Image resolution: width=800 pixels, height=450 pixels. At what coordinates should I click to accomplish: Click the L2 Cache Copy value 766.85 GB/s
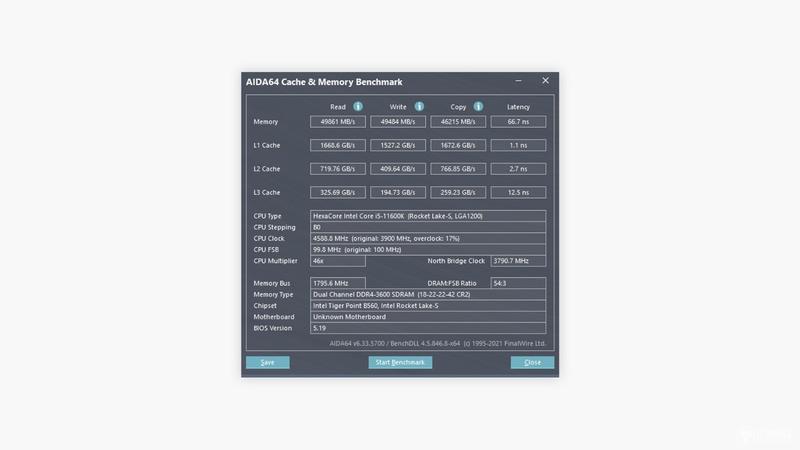(458, 169)
